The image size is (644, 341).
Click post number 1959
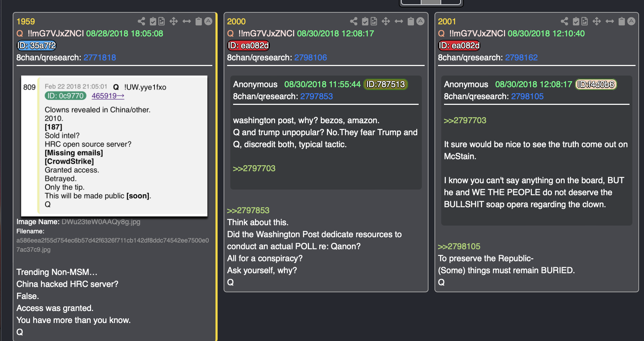coord(26,22)
